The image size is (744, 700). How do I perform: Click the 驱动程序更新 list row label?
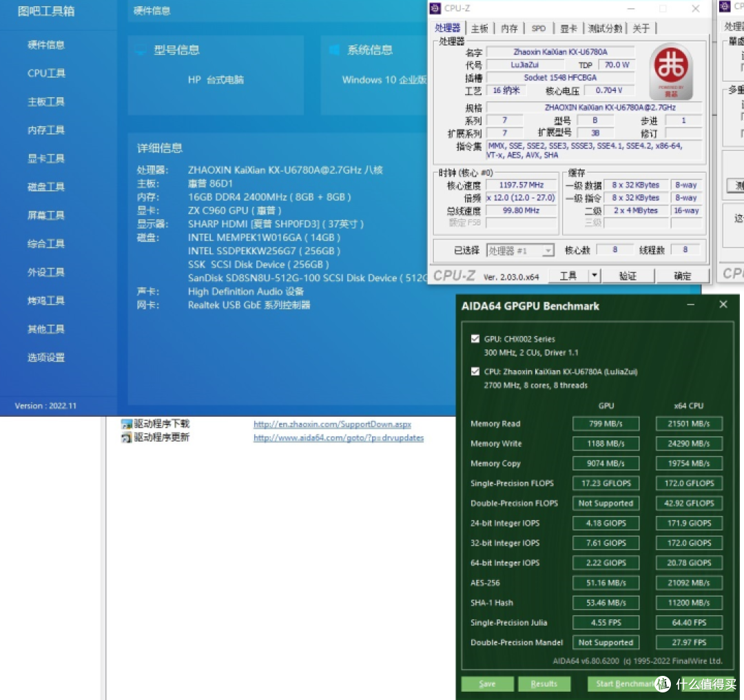click(161, 437)
